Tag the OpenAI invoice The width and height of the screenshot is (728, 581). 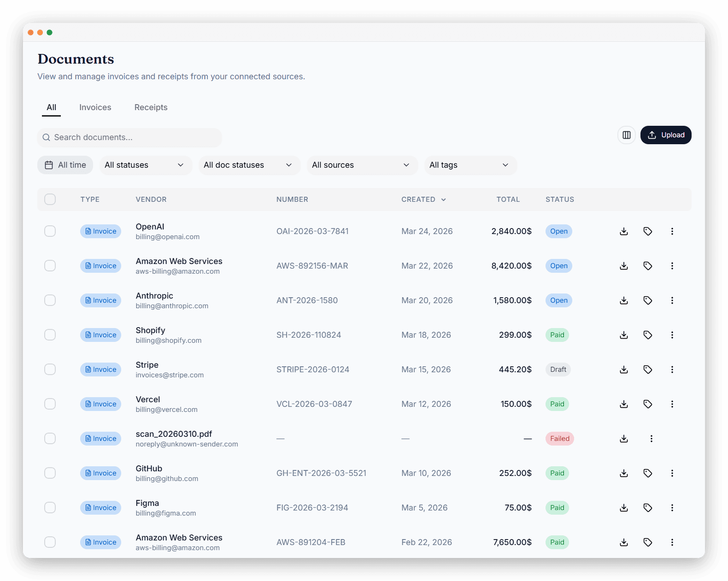pos(648,231)
